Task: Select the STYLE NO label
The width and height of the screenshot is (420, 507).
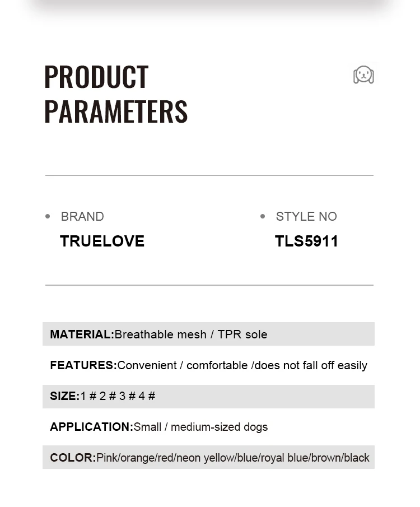Action: 306,216
